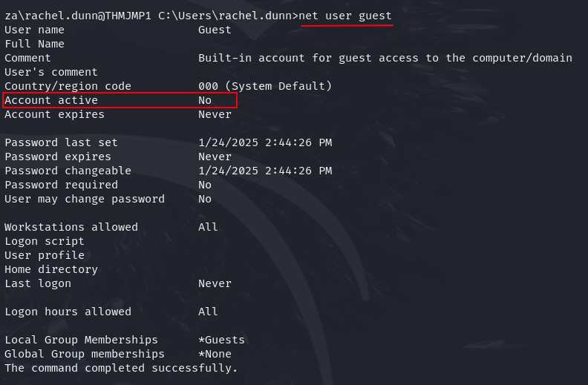
Task: Click the Password last set date value
Action: coord(265,142)
